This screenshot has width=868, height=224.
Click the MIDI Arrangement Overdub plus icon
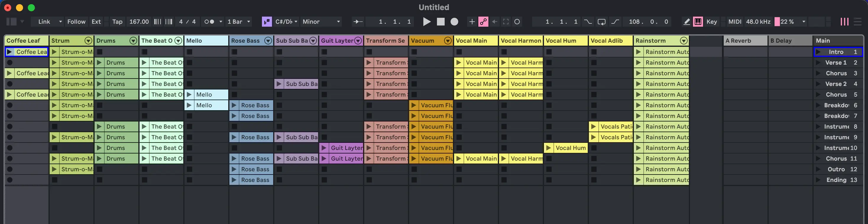point(472,22)
